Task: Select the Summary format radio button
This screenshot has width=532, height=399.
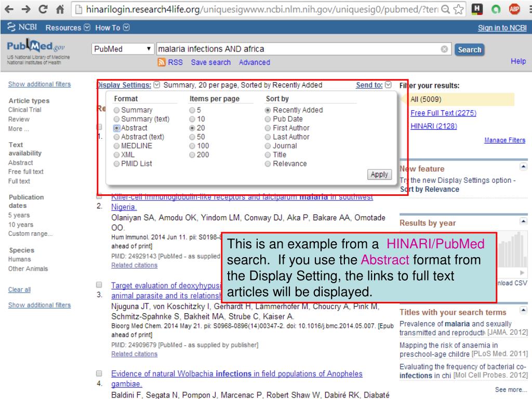Action: click(116, 110)
